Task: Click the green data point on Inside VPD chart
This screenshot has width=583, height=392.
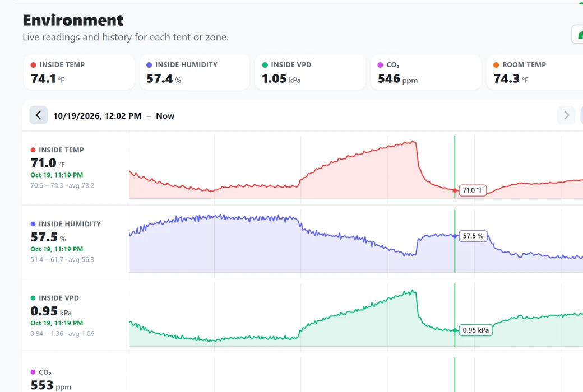Action: tap(455, 330)
